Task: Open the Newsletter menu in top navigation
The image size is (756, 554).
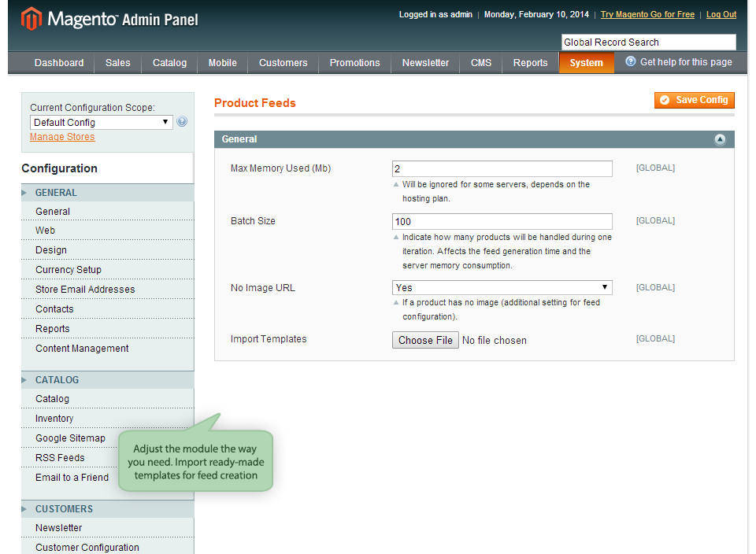Action: (x=425, y=63)
